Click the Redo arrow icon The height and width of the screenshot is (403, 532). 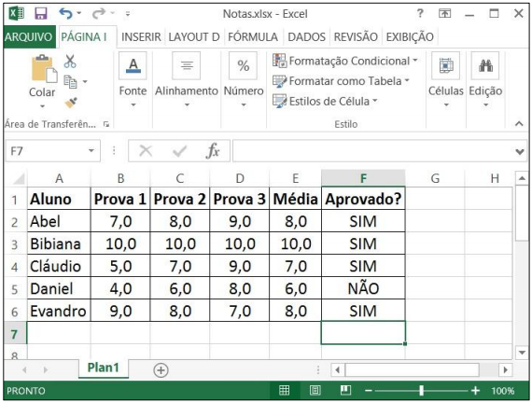(99, 14)
